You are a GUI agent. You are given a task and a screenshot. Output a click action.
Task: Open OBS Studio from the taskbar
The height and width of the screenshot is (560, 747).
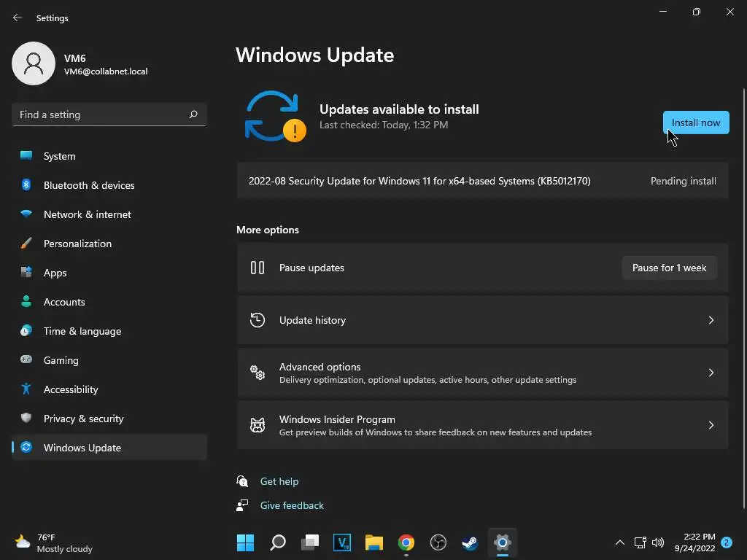(x=438, y=542)
